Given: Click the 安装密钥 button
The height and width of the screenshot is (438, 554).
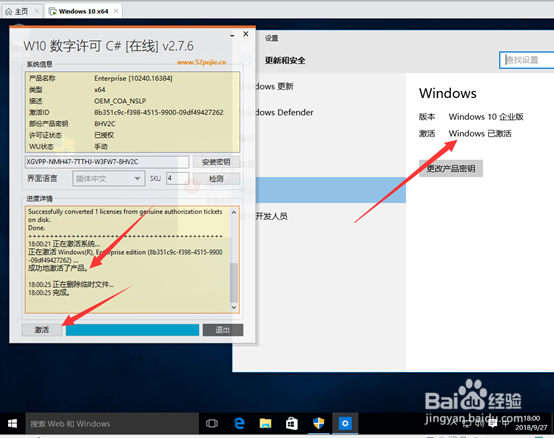Looking at the screenshot, I should [216, 162].
